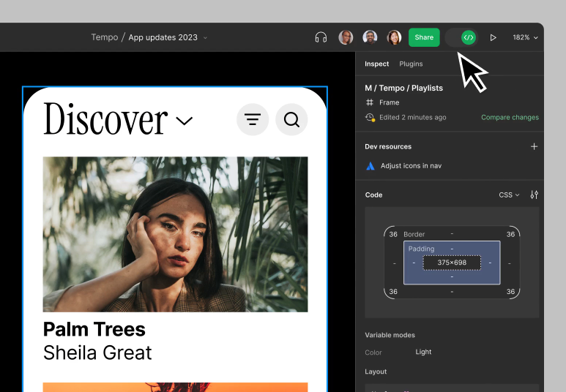566x392 pixels.
Task: Open the CSS code language dropdown
Action: tap(509, 195)
